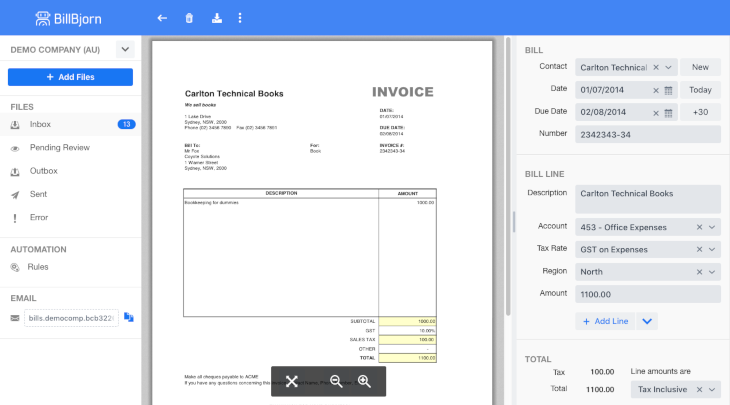The width and height of the screenshot is (730, 405).
Task: Copy the bills email address icon
Action: [x=128, y=317]
